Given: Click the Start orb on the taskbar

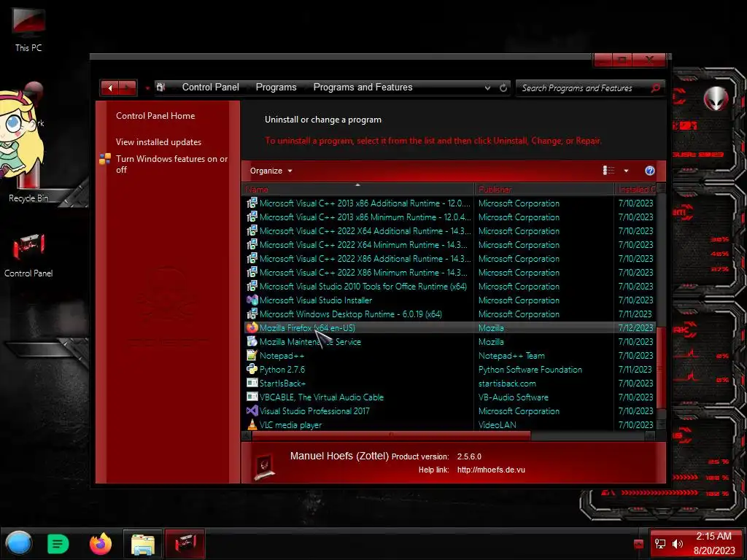Looking at the screenshot, I should [19, 544].
